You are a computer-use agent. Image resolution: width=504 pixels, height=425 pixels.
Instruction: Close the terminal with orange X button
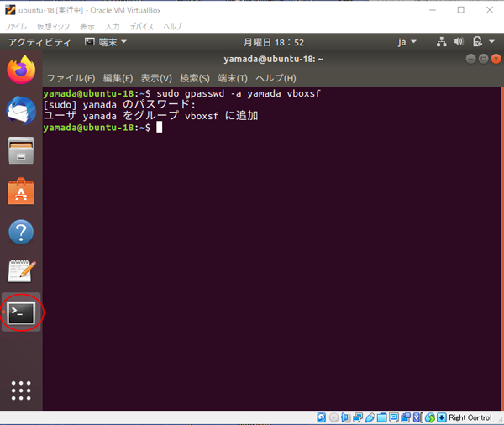[496, 59]
